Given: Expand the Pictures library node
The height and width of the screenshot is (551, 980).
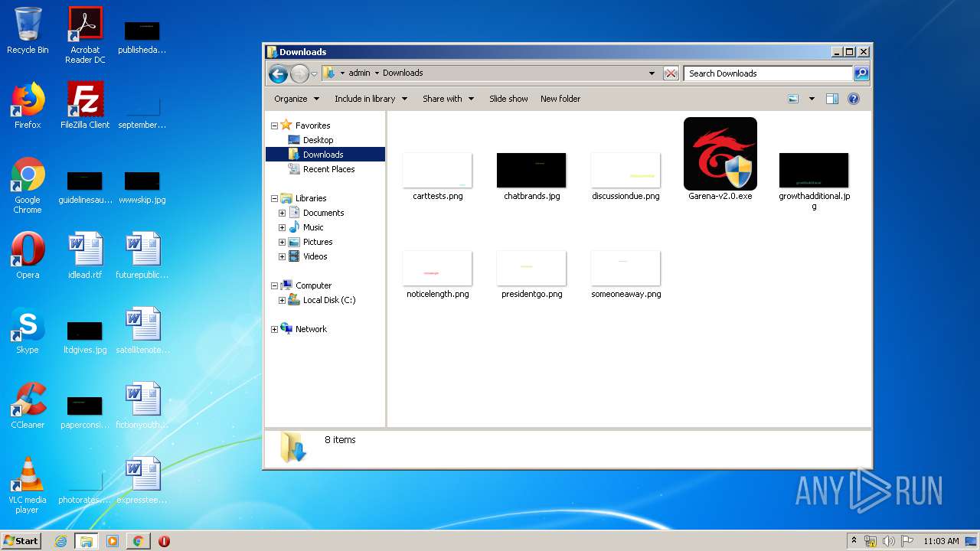Looking at the screenshot, I should pos(282,242).
